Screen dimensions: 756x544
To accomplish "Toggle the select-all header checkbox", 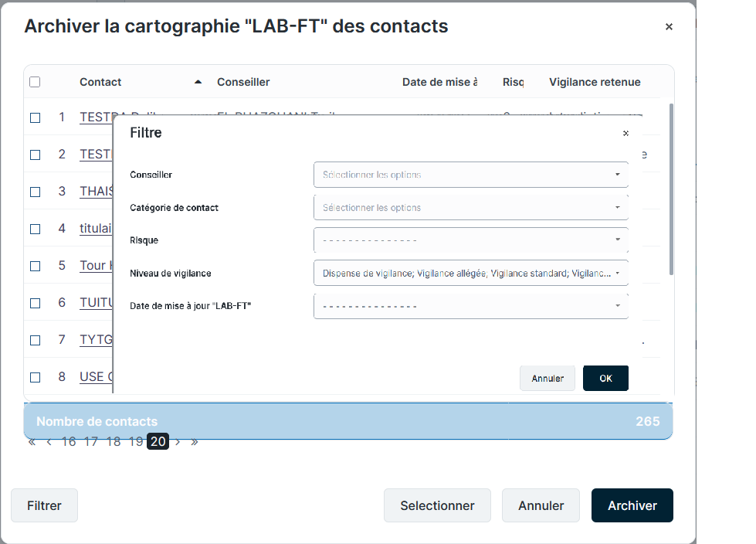I will (35, 82).
